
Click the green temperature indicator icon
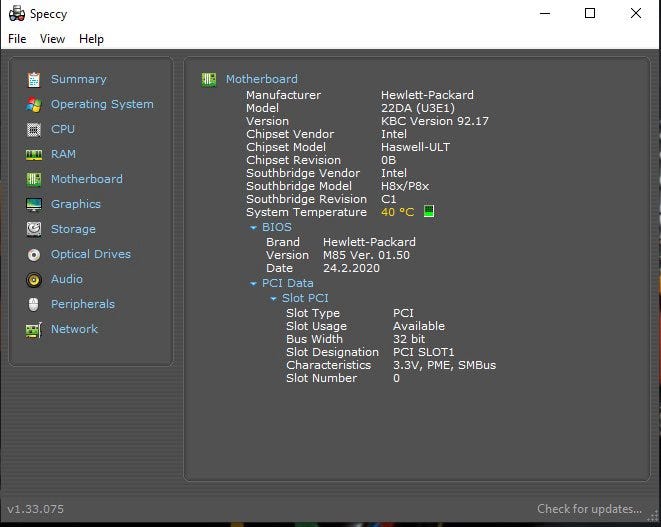(x=429, y=211)
